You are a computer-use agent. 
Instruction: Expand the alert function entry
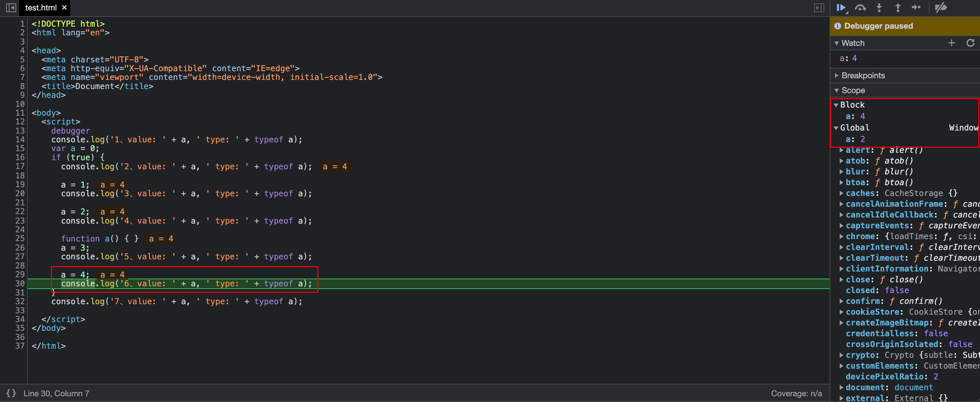pyautogui.click(x=841, y=150)
